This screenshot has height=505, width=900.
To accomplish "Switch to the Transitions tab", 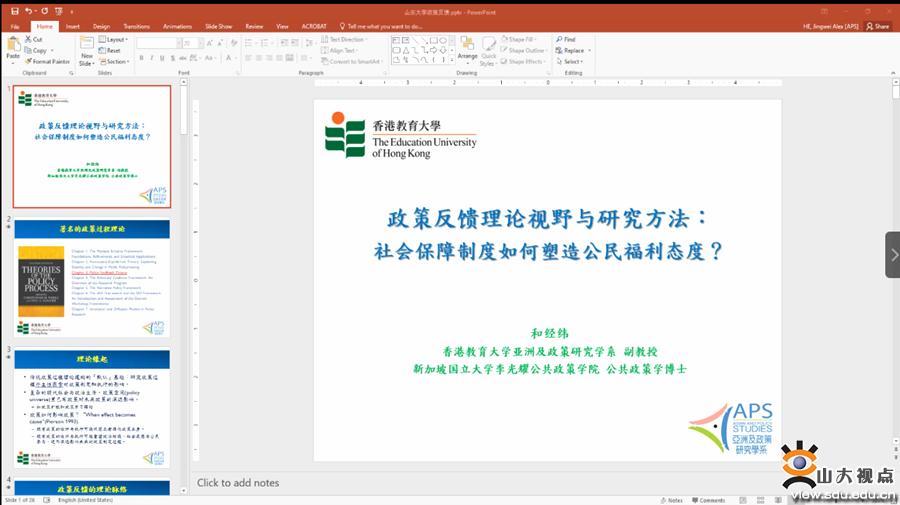I will tap(137, 26).
